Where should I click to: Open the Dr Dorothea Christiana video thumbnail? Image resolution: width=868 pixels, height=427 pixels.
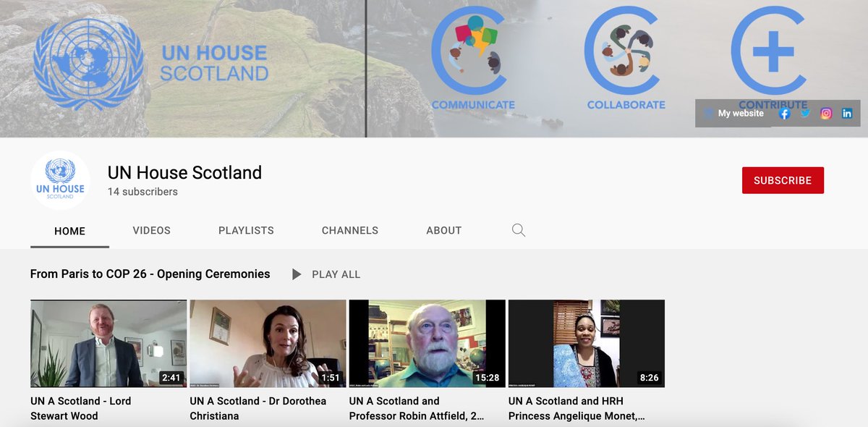click(x=268, y=344)
